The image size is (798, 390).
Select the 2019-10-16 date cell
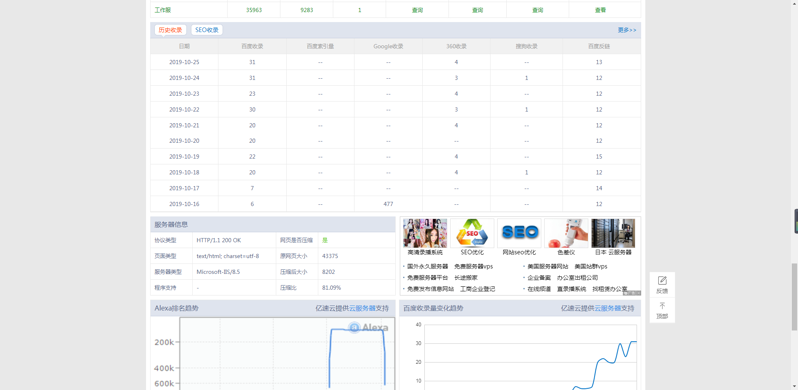[x=184, y=204]
